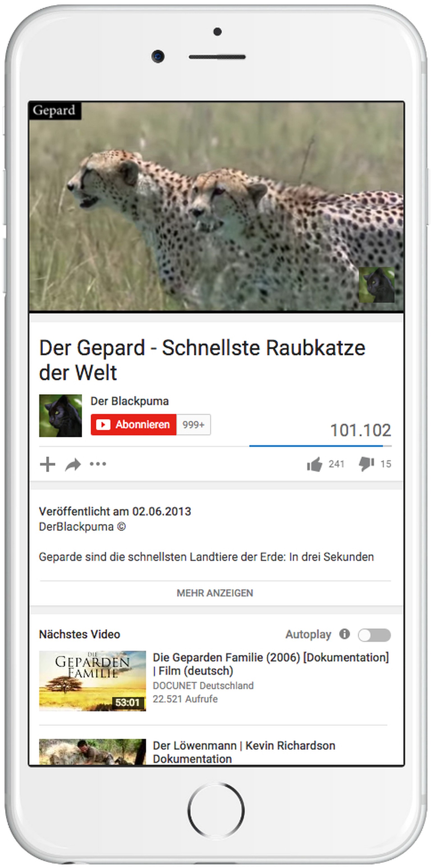The image size is (431, 868).
Task: Open Der Blackpuma channel avatar
Action: tap(60, 415)
